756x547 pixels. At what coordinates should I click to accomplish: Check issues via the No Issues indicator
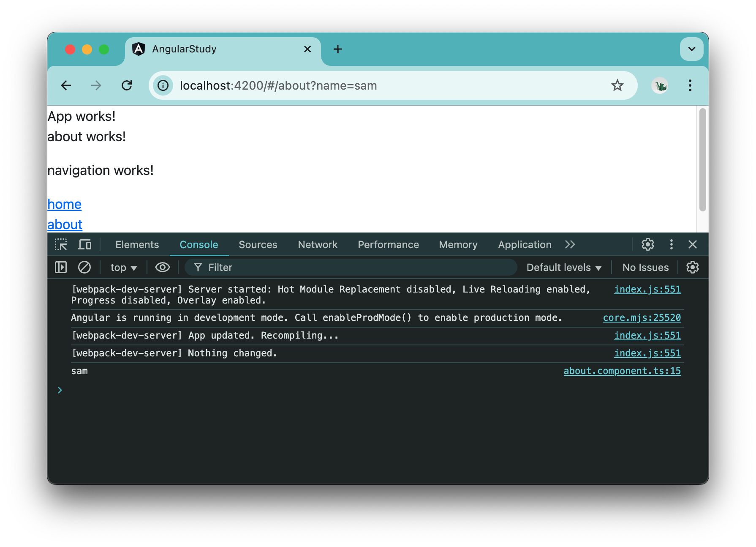[645, 267]
